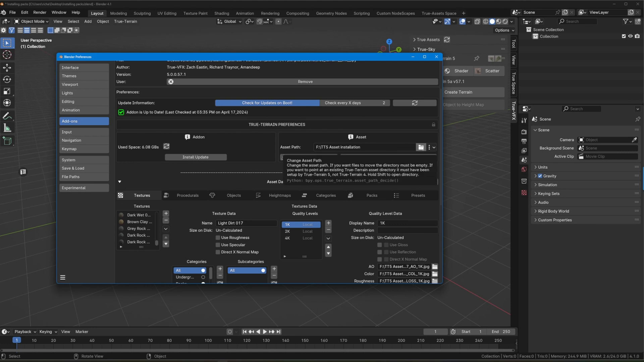Switch to the Heightmaps tab

tap(279, 195)
